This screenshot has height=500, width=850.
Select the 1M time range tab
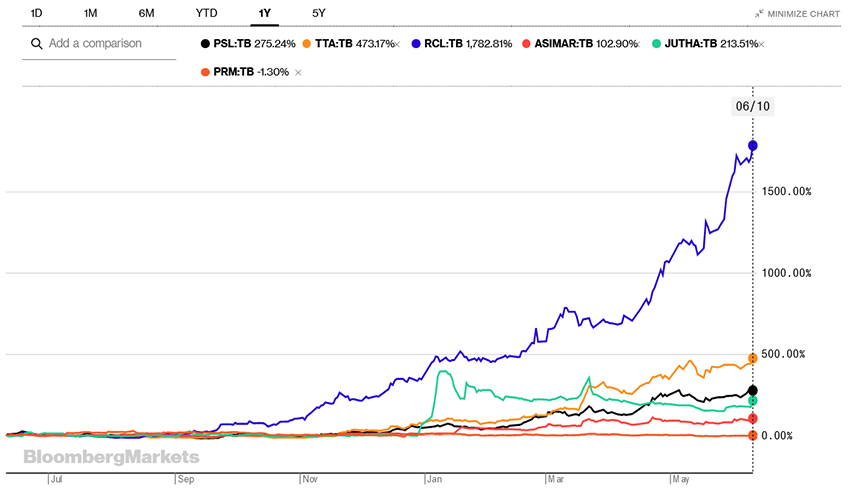coord(91,13)
